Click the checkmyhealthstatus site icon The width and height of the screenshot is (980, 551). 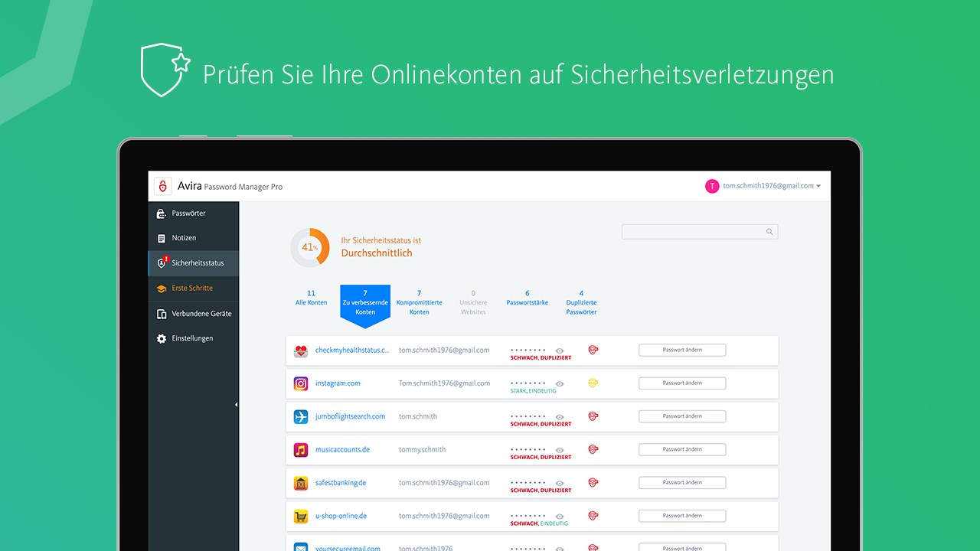pos(301,350)
